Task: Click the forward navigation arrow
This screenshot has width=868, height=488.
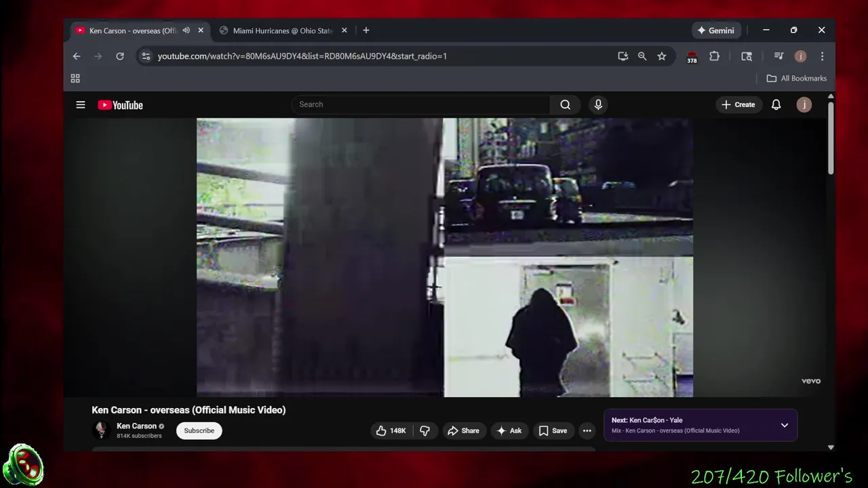Action: (x=98, y=56)
